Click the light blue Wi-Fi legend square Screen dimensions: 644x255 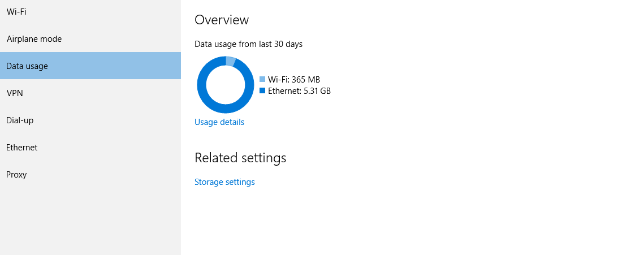[x=262, y=79]
